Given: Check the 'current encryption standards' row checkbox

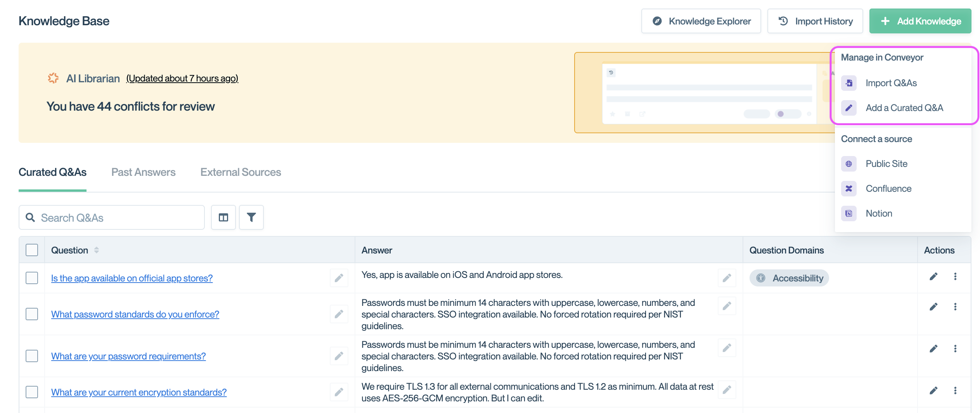Looking at the screenshot, I should coord(32,392).
